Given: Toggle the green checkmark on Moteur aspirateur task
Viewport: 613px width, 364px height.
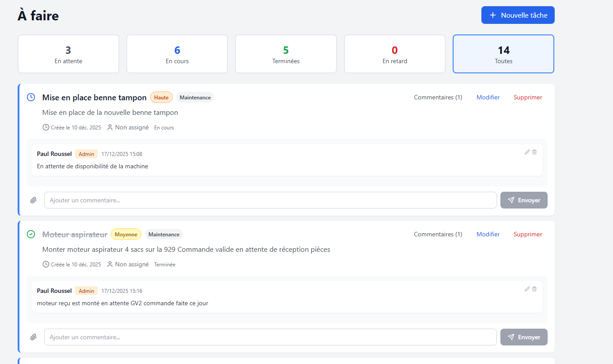Looking at the screenshot, I should coord(31,234).
